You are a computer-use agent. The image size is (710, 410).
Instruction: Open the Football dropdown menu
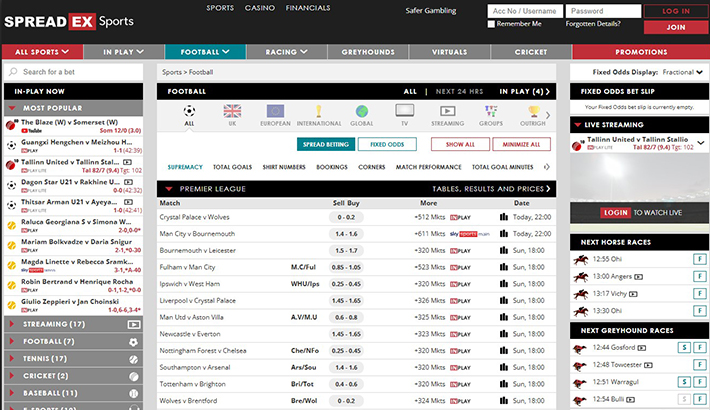tap(205, 52)
